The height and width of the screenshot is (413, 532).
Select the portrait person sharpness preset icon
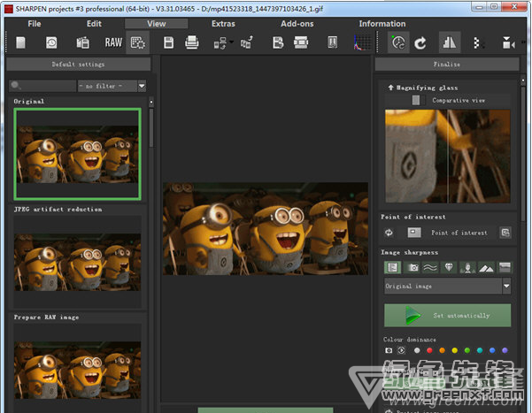[x=467, y=268]
